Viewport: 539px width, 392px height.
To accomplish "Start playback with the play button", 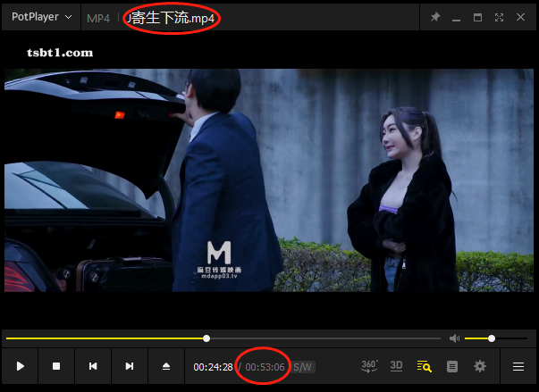I will click(20, 366).
